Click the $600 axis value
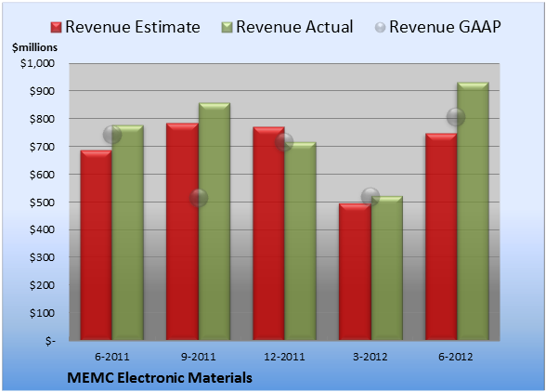546x392 pixels. pyautogui.click(x=42, y=175)
